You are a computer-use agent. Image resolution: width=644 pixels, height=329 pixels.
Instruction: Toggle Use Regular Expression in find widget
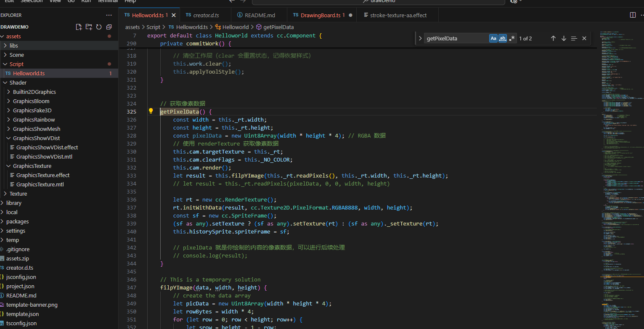tap(512, 38)
